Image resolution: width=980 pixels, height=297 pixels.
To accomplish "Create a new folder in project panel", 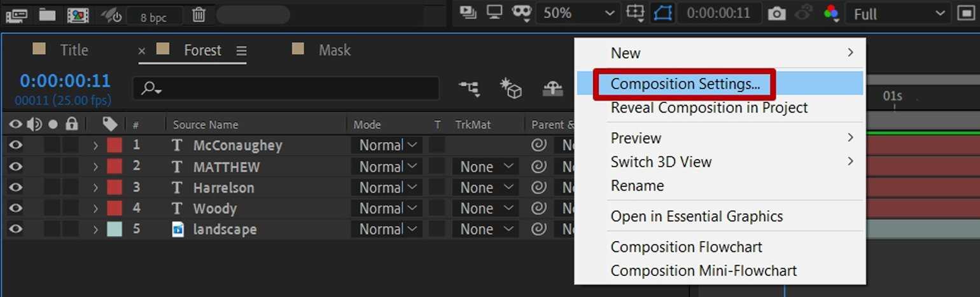I will tap(47, 15).
